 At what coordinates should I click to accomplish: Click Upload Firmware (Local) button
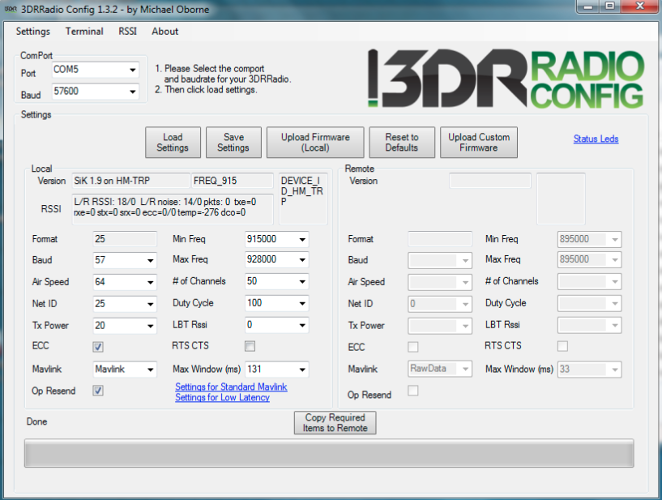tap(315, 142)
